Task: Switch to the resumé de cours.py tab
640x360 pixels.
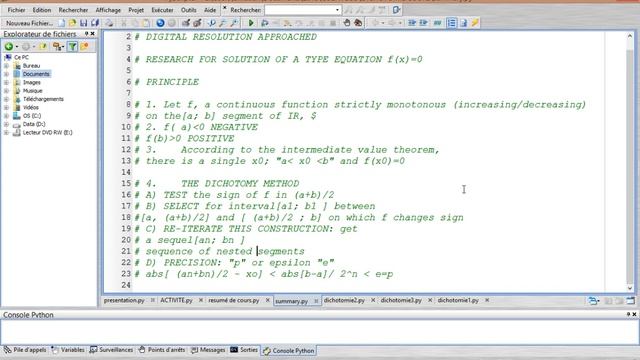Action: pyautogui.click(x=234, y=300)
